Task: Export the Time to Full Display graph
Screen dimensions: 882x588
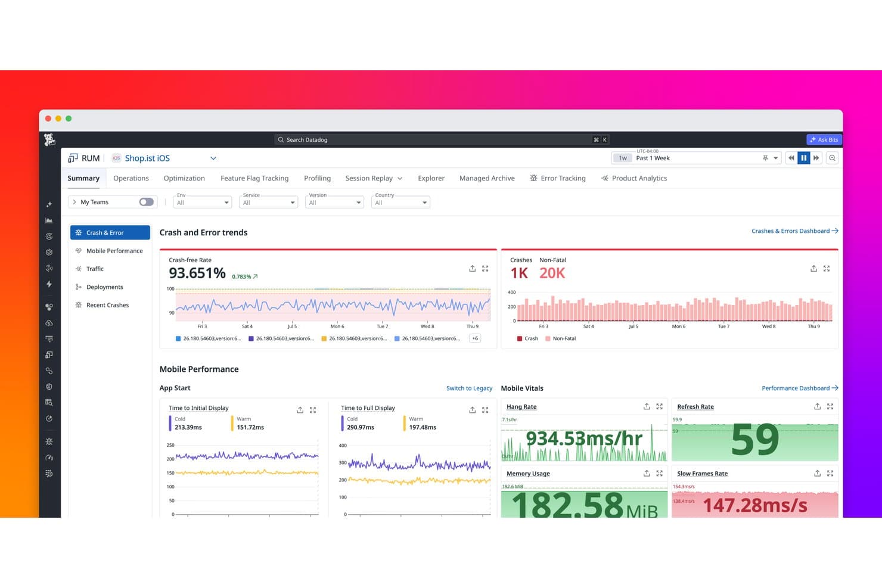Action: (472, 410)
